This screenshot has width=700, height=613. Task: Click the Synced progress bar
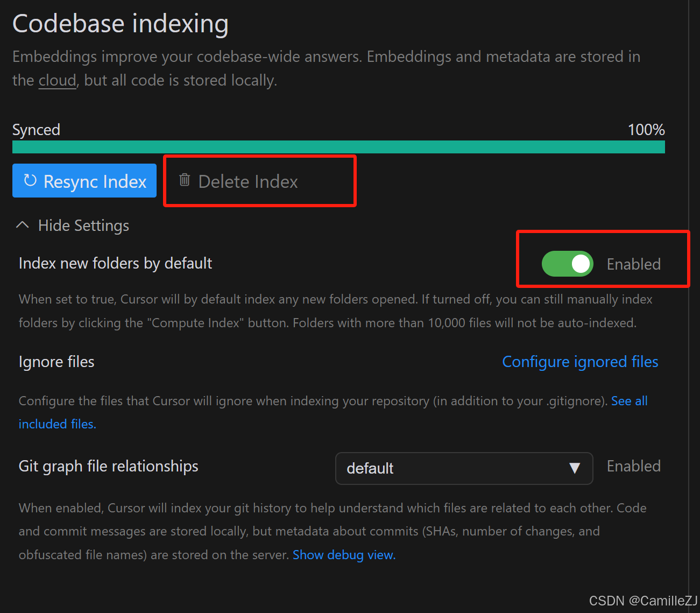(x=338, y=147)
